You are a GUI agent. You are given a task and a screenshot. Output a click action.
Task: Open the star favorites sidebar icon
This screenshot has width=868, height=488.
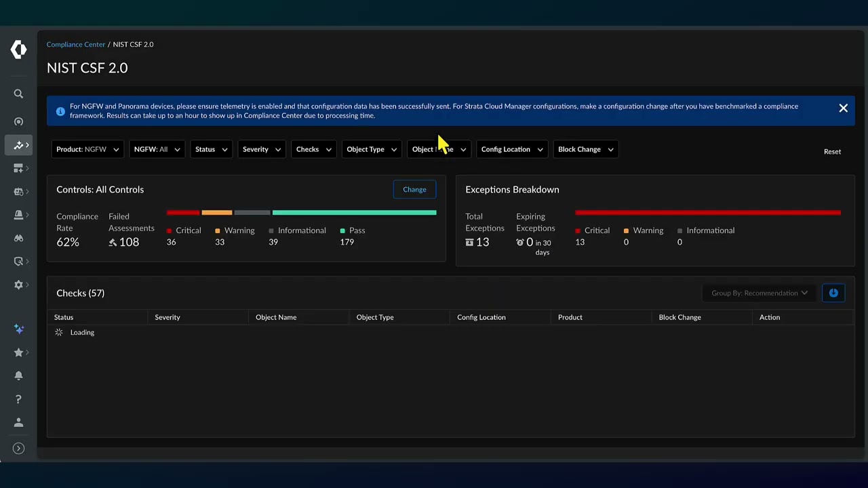click(18, 352)
